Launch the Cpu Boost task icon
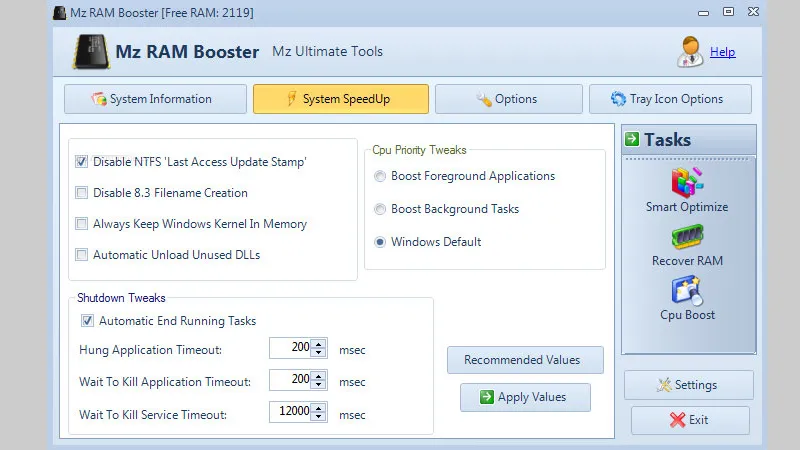 coord(687,290)
